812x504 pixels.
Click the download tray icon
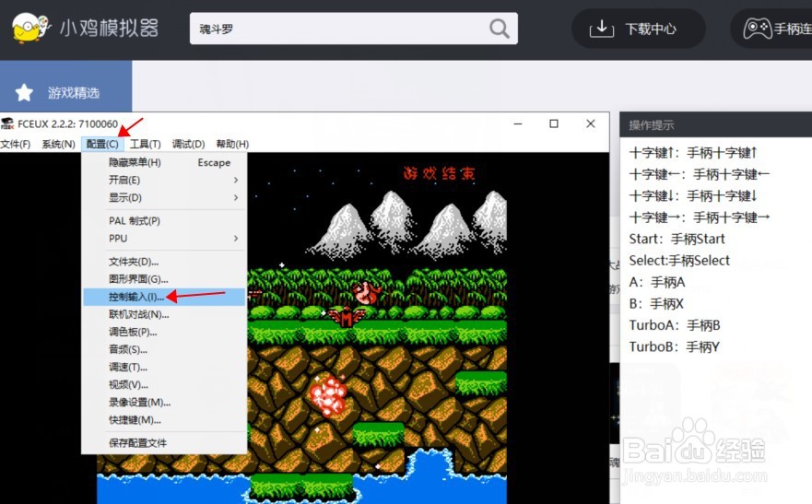(x=601, y=29)
